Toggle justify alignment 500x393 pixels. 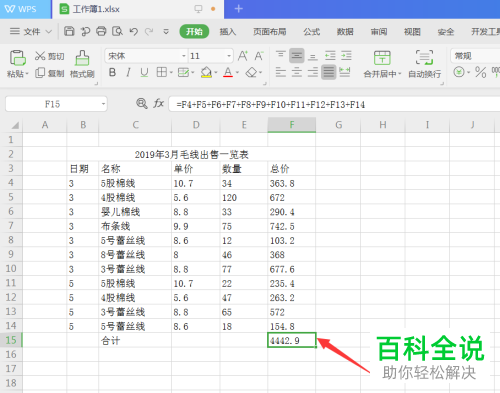click(329, 72)
